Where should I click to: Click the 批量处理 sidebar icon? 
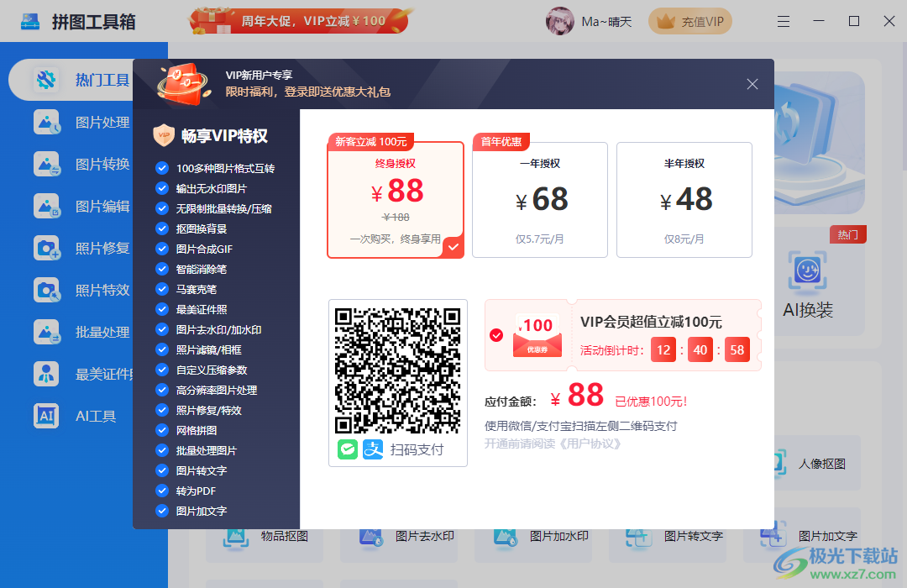click(x=47, y=332)
